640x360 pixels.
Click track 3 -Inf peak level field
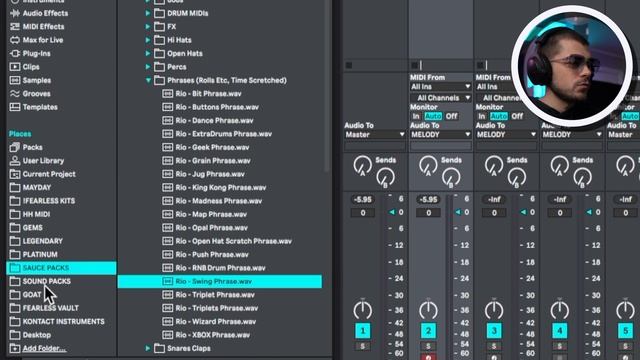pyautogui.click(x=494, y=200)
